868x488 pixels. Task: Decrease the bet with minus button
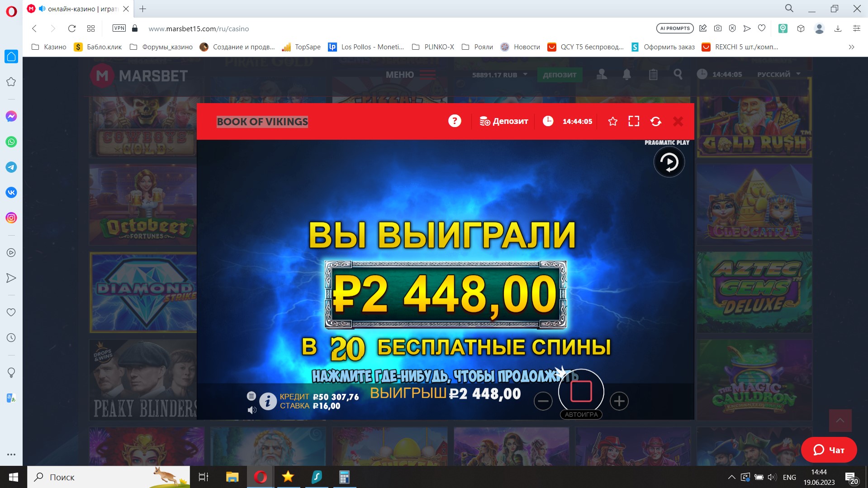pos(543,401)
